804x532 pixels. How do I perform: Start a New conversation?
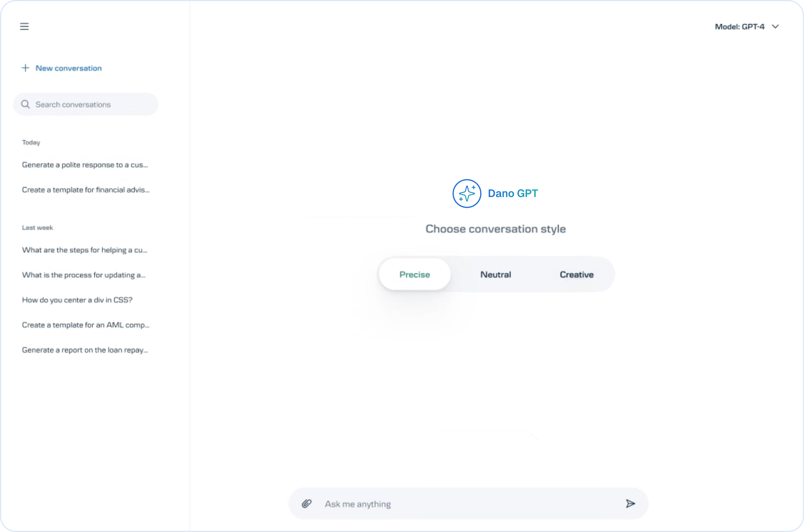click(x=69, y=68)
